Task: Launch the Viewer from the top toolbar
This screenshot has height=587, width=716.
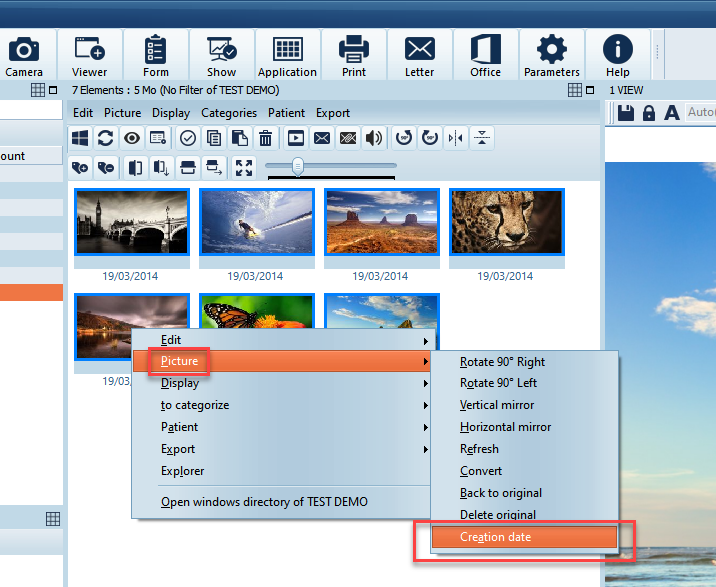Action: pyautogui.click(x=89, y=55)
